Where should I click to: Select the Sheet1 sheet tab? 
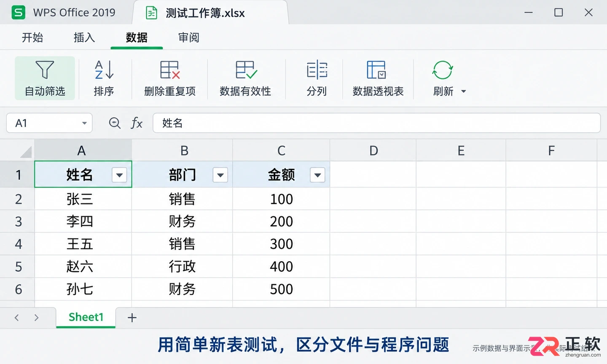[x=86, y=317]
